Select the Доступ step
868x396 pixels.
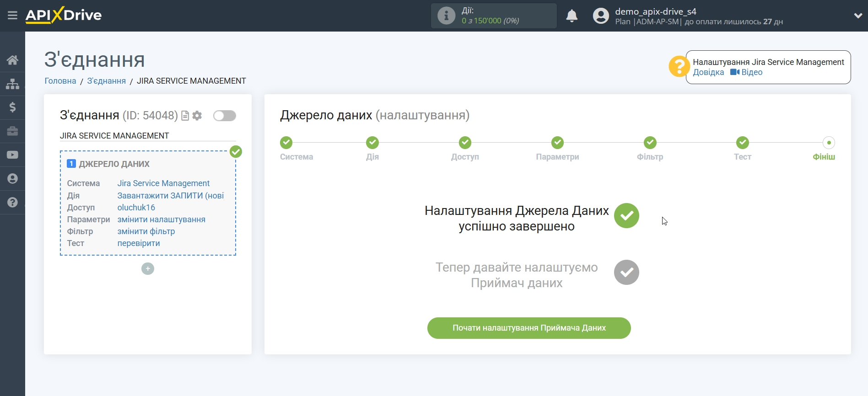click(x=465, y=143)
